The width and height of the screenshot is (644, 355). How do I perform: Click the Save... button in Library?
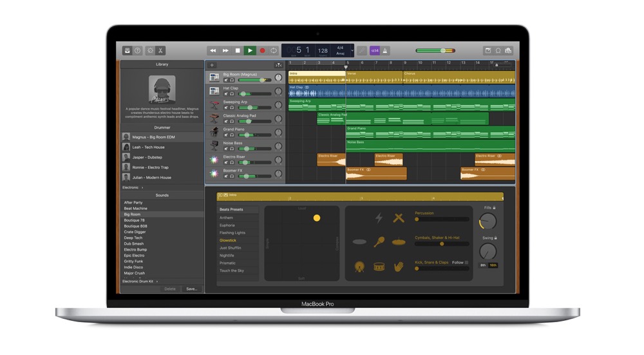(191, 289)
